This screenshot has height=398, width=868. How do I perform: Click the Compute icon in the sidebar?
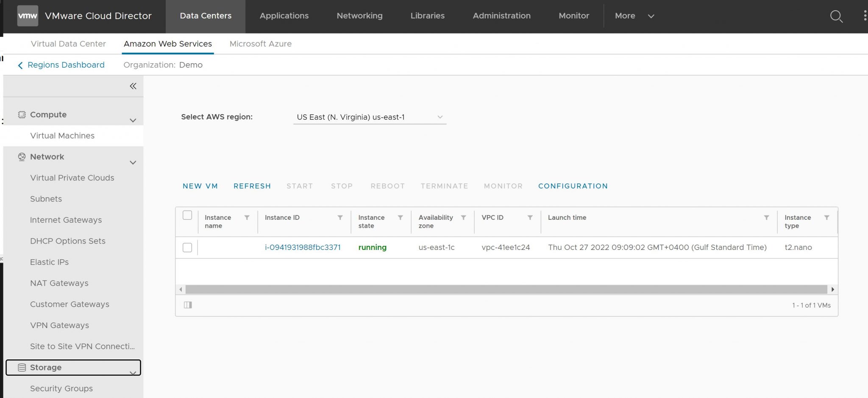(x=21, y=114)
